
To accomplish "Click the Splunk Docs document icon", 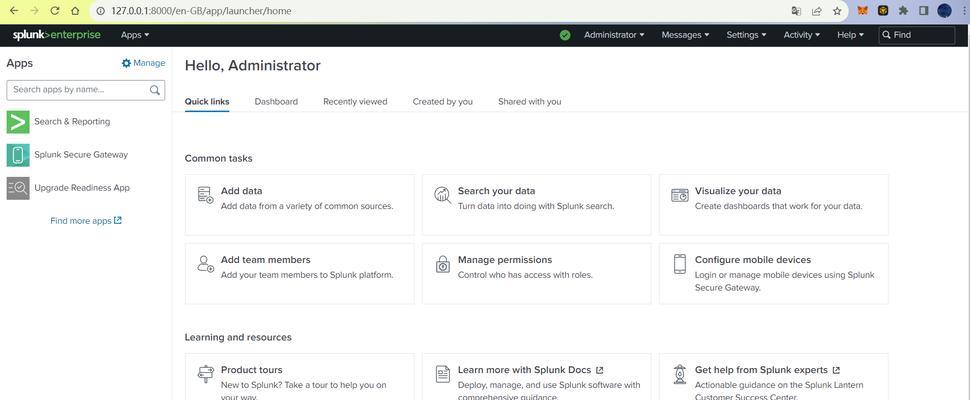I will 442,374.
